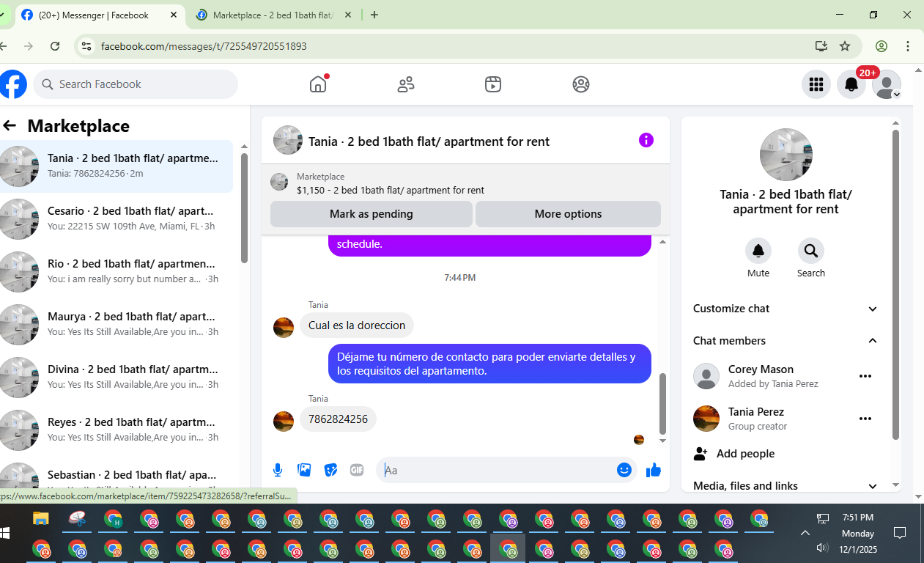Screen dimensions: 924x563
Task: Open taskbar clock showing 7:51 PM
Action: 858,518
